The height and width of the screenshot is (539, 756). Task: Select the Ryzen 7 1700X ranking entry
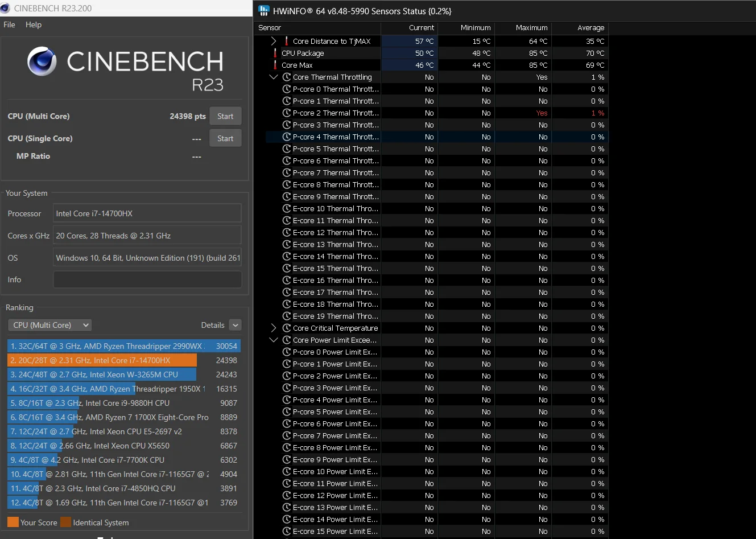coord(124,417)
